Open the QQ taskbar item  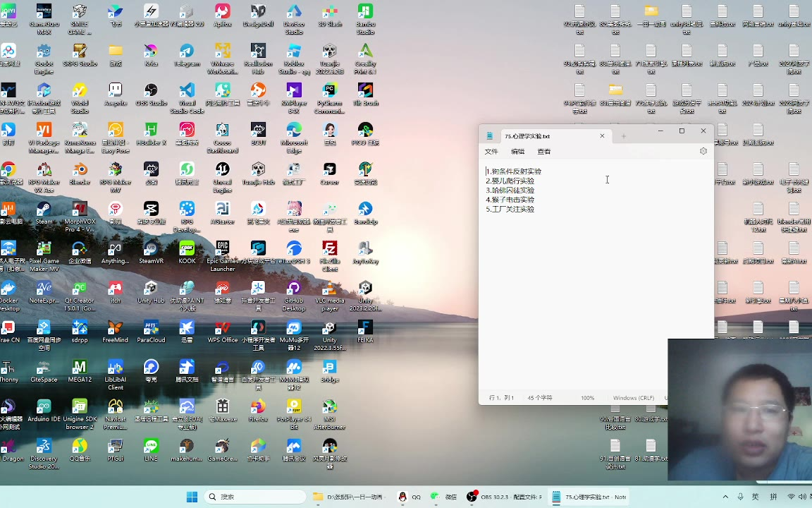(409, 497)
